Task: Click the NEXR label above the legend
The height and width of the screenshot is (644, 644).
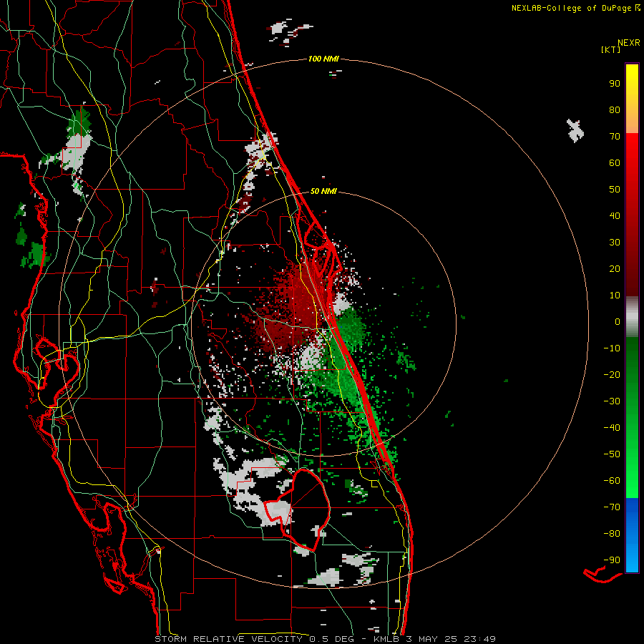Action: [x=629, y=43]
